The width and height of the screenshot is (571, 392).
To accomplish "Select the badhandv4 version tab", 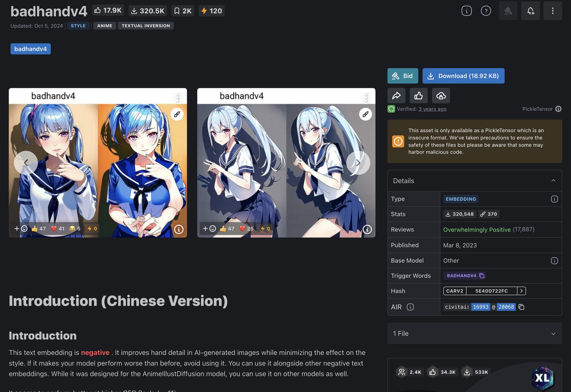I will (31, 49).
